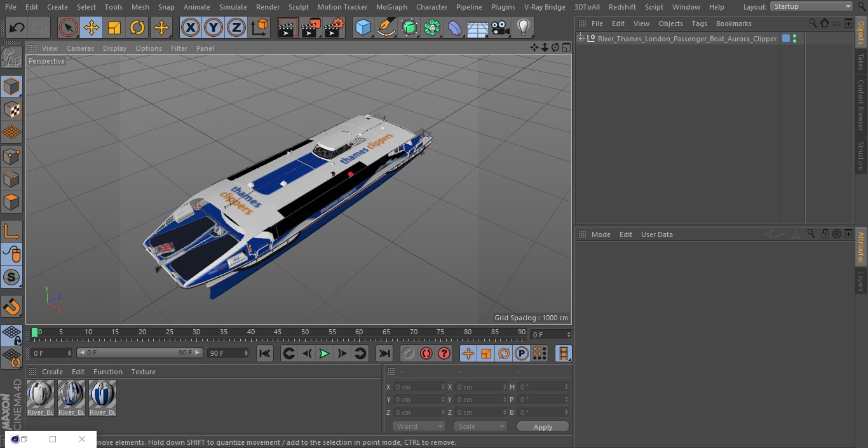Select the Spline Pen tool

(x=386, y=27)
